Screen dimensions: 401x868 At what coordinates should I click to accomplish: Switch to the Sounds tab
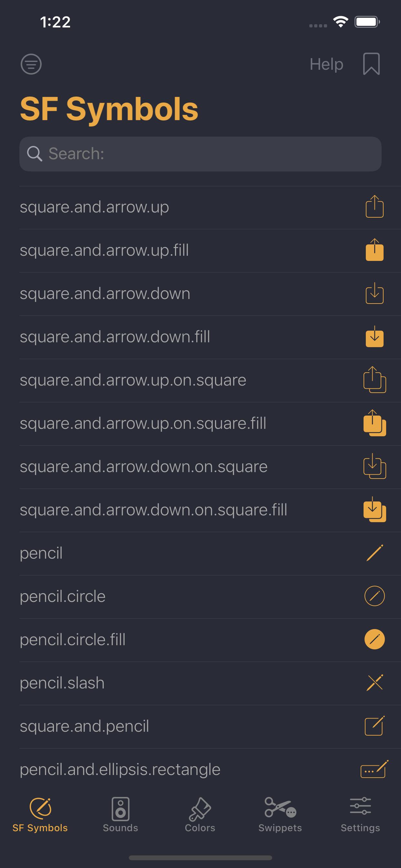coord(120,814)
